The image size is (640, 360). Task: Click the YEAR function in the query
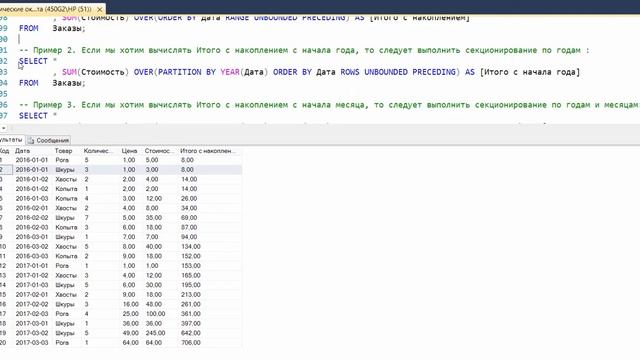pos(230,72)
